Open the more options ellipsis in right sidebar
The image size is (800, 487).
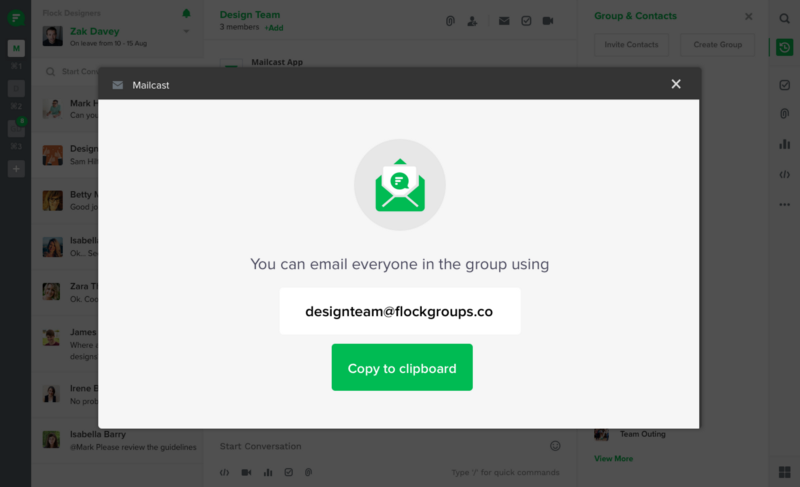pyautogui.click(x=785, y=204)
